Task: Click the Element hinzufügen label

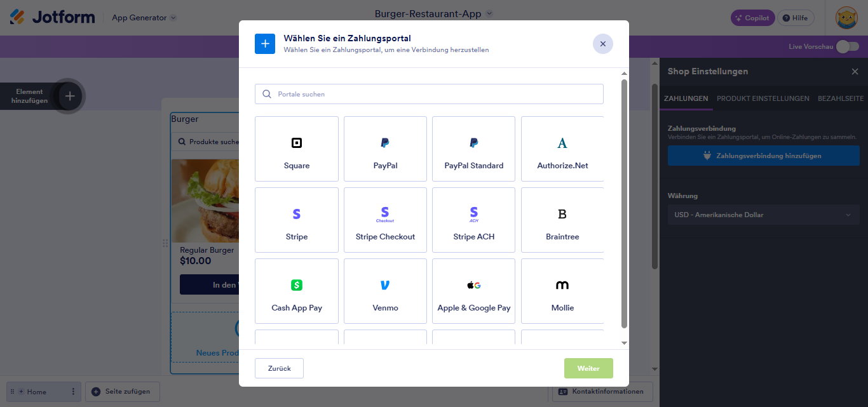Action: (x=29, y=96)
